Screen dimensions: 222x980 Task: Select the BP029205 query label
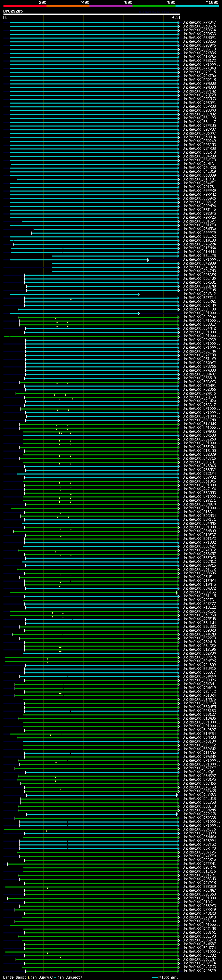coord(13,11)
